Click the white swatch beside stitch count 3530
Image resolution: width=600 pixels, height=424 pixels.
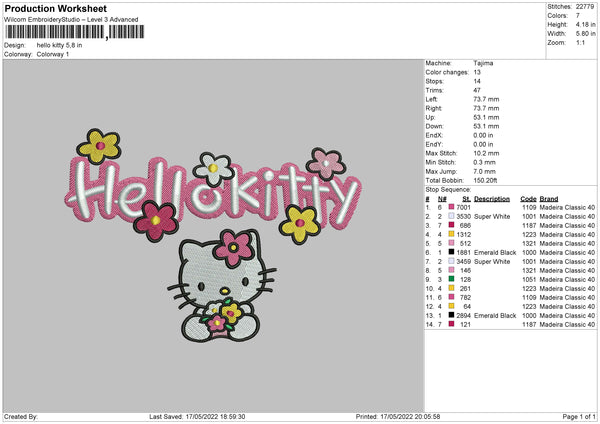click(451, 216)
